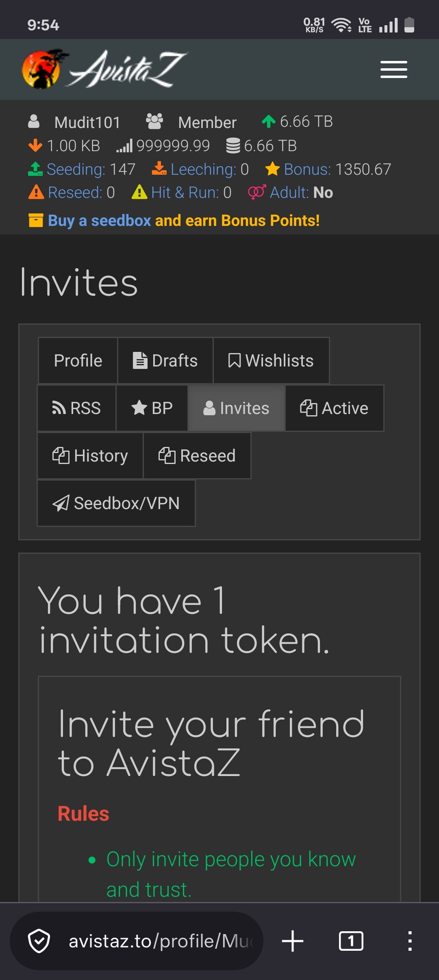Select the Active torrents tab
This screenshot has width=439, height=980.
pyautogui.click(x=335, y=408)
